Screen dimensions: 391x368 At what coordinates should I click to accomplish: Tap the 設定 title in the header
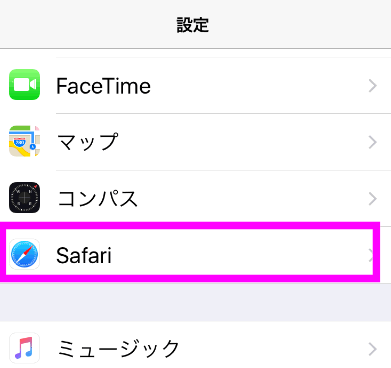pyautogui.click(x=193, y=25)
